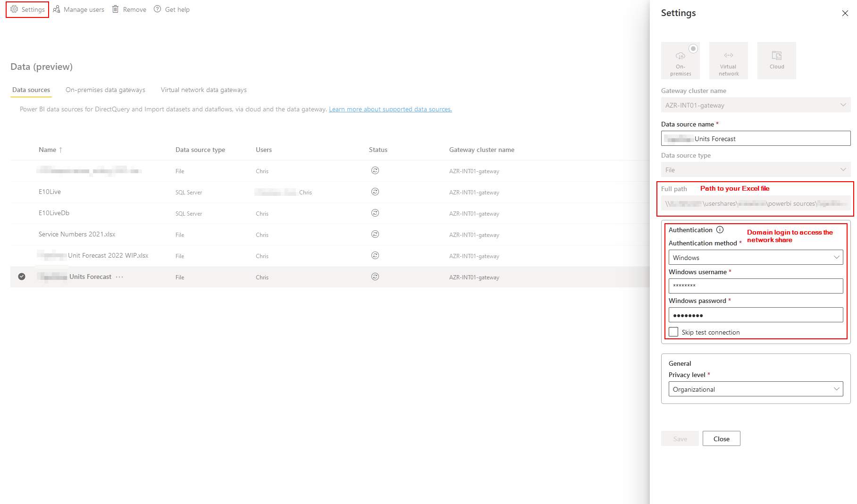The width and height of the screenshot is (857, 504).
Task: Open the Virtual network data gateways tab
Action: 203,90
